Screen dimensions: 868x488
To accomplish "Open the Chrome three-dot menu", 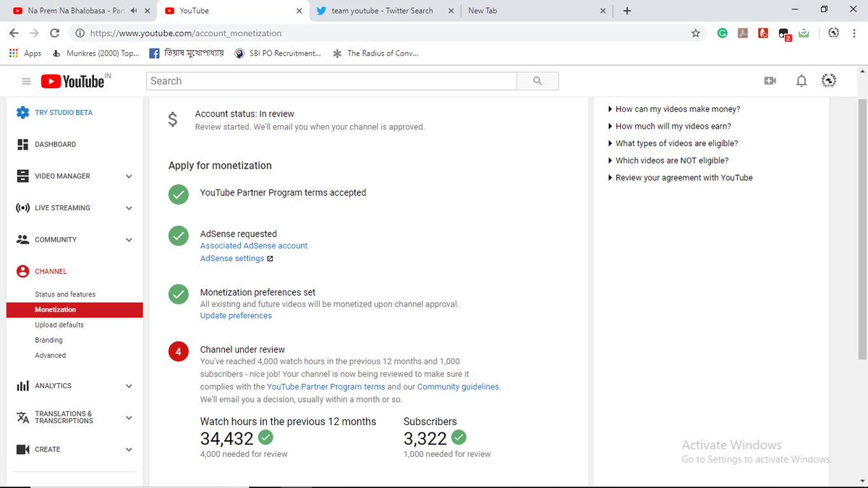I will click(x=855, y=33).
